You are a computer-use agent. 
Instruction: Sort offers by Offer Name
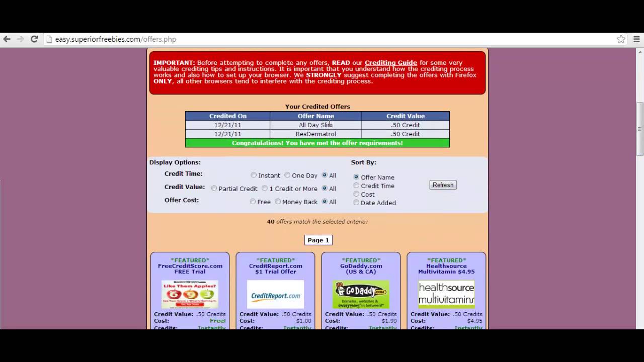point(356,177)
